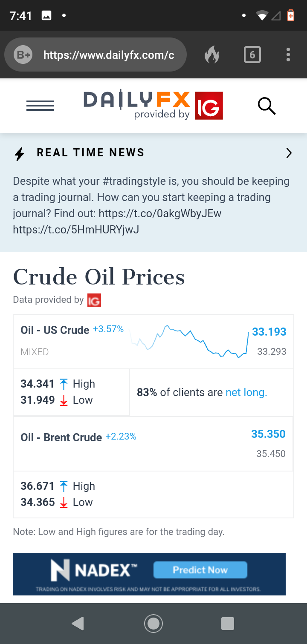The height and width of the screenshot is (644, 307).
Task: Tap the Android recent apps square button
Action: point(228,624)
